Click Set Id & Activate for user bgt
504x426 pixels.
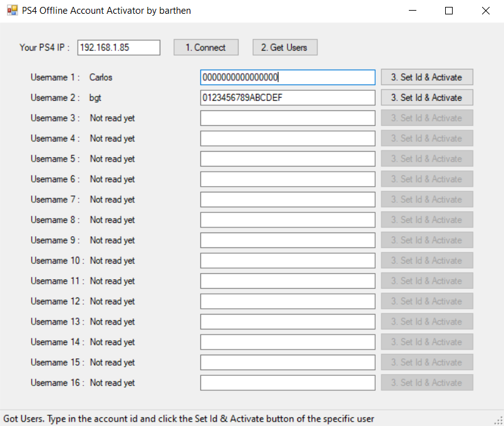click(427, 98)
